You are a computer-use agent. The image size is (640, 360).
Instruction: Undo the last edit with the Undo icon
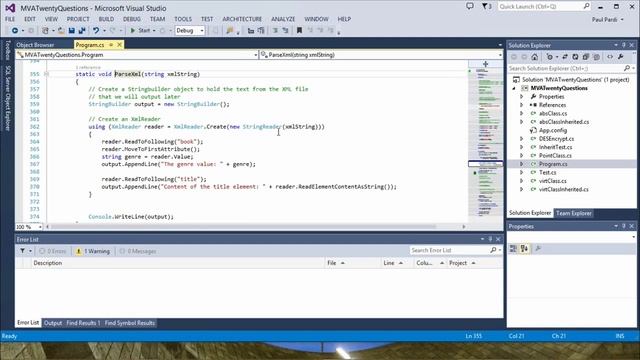click(96, 31)
